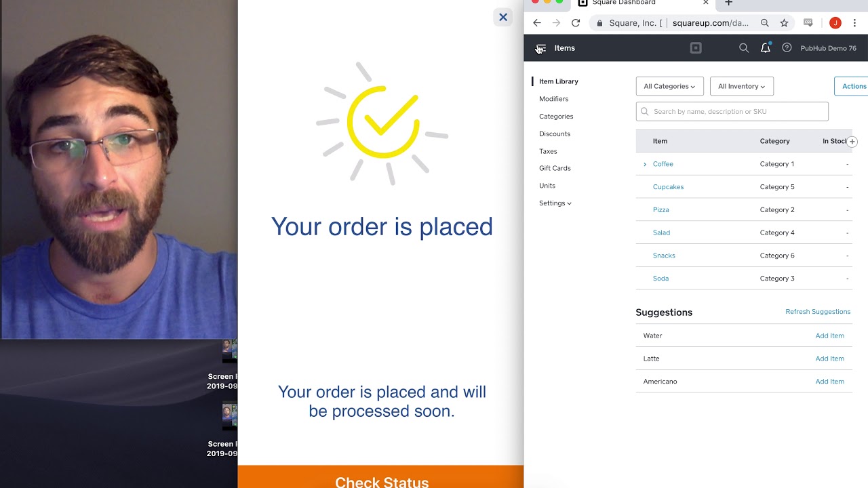Viewport: 868px width, 488px height.
Task: Open the Square hamburger menu icon
Action: point(540,48)
